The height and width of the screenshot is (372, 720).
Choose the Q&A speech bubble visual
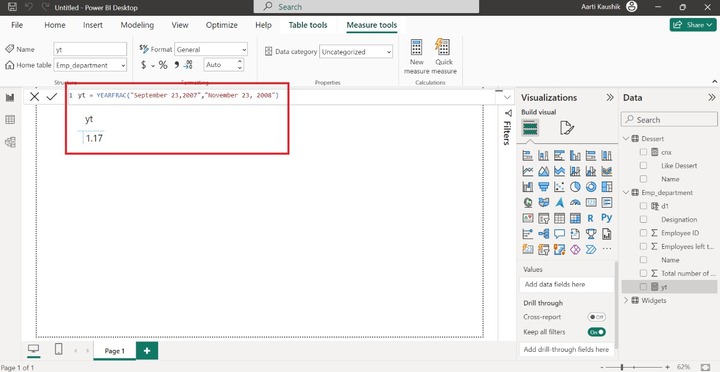(559, 234)
